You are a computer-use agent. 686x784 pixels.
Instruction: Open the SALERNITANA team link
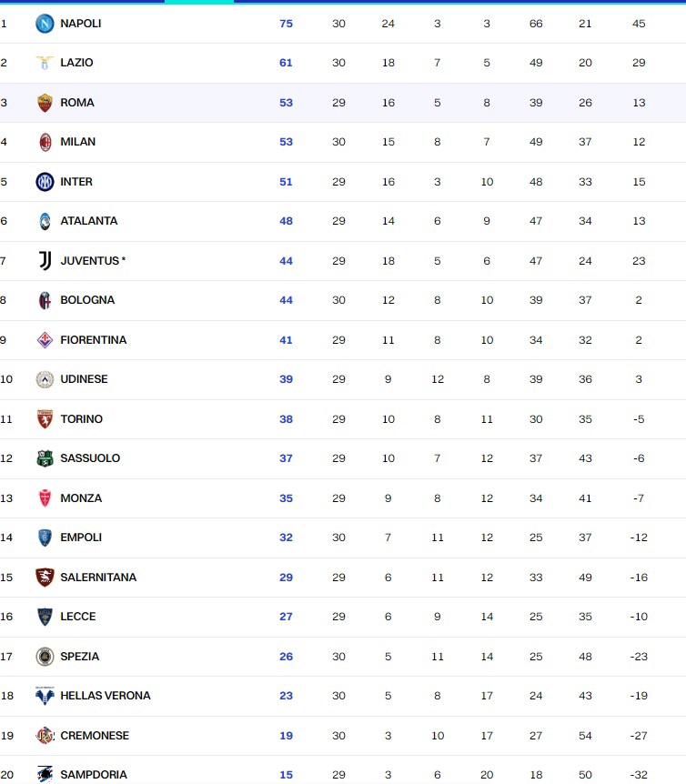98,577
